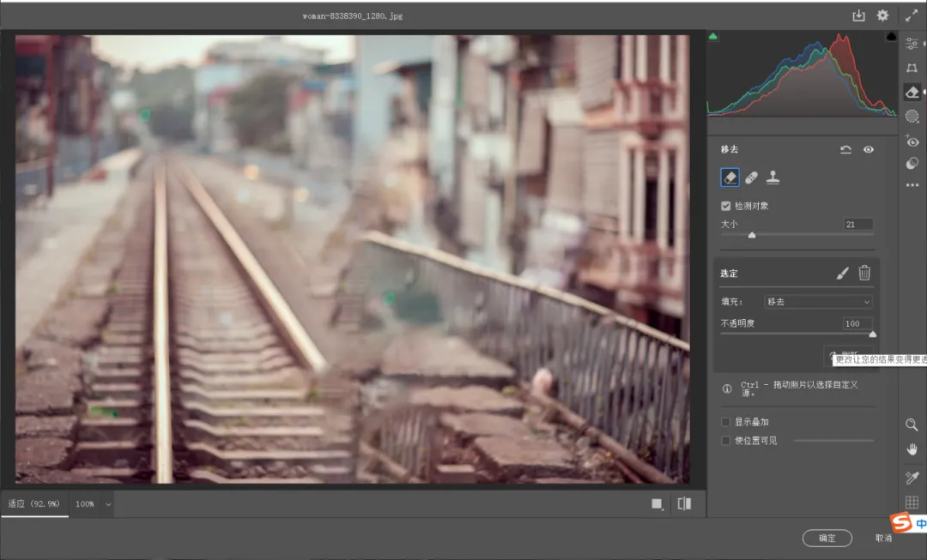927x560 pixels.
Task: Enable the 显示叠加 overlay checkbox
Action: (725, 421)
